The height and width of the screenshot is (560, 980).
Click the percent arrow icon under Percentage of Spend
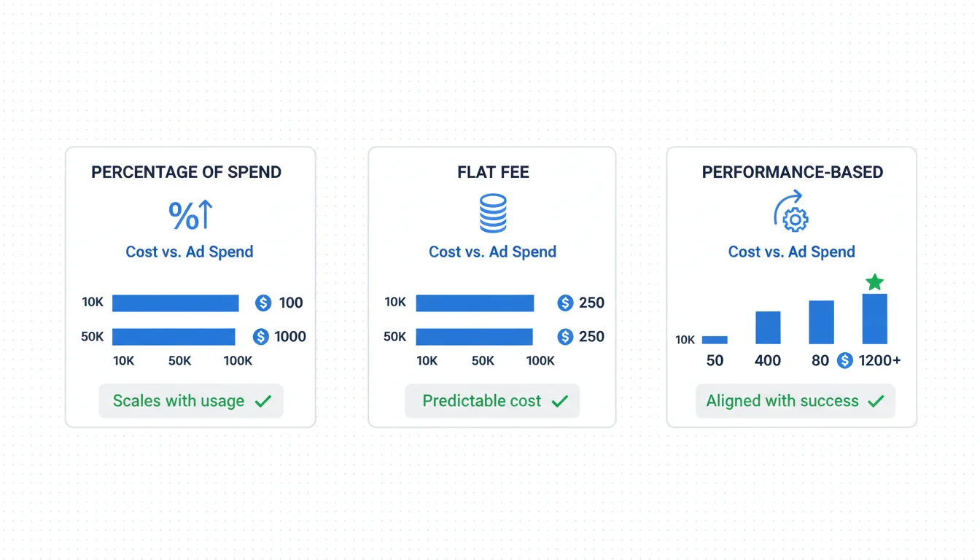tap(190, 215)
